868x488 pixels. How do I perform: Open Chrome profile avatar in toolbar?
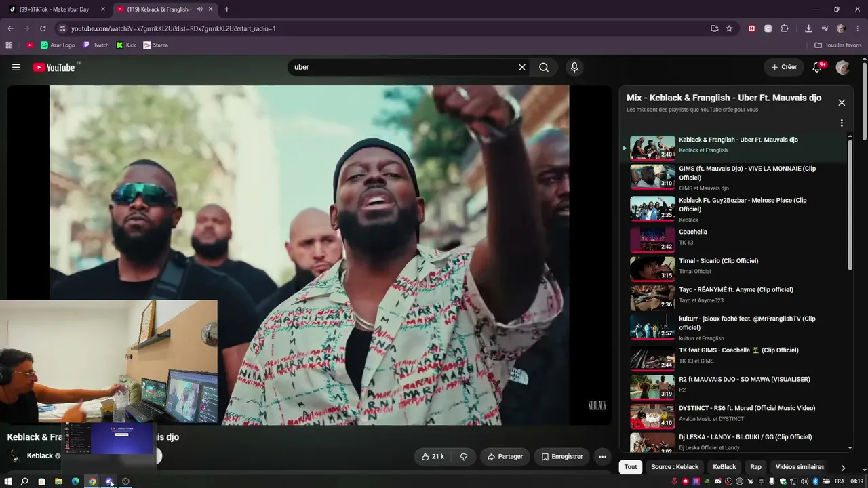pyautogui.click(x=841, y=28)
